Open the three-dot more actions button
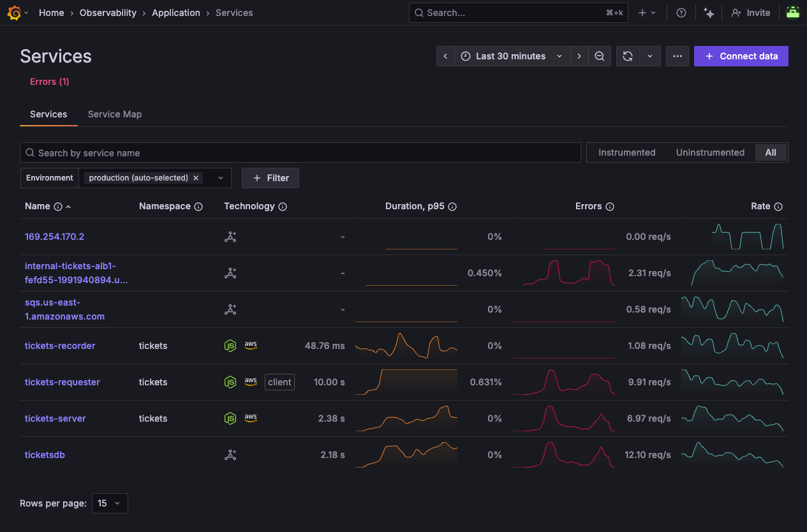The height and width of the screenshot is (532, 807). (677, 56)
